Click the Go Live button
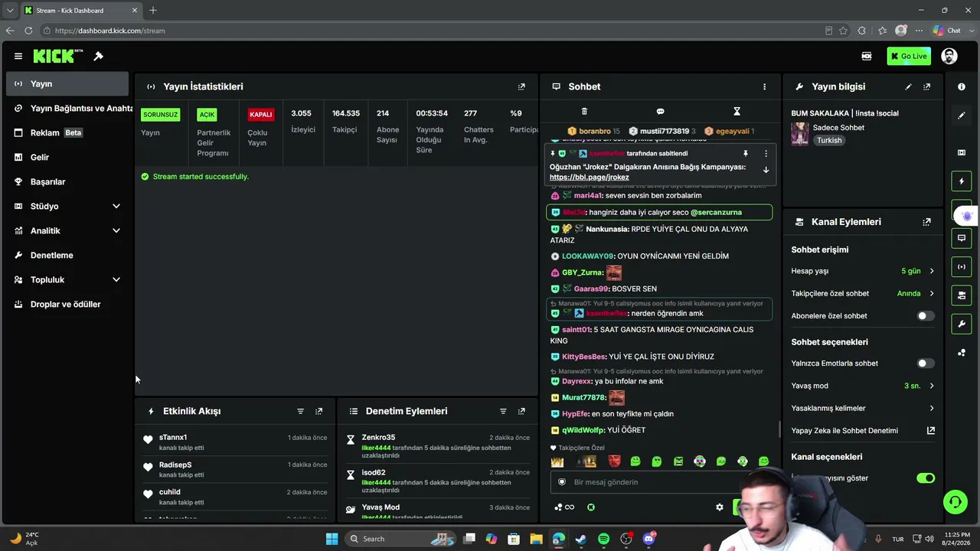 pos(909,56)
